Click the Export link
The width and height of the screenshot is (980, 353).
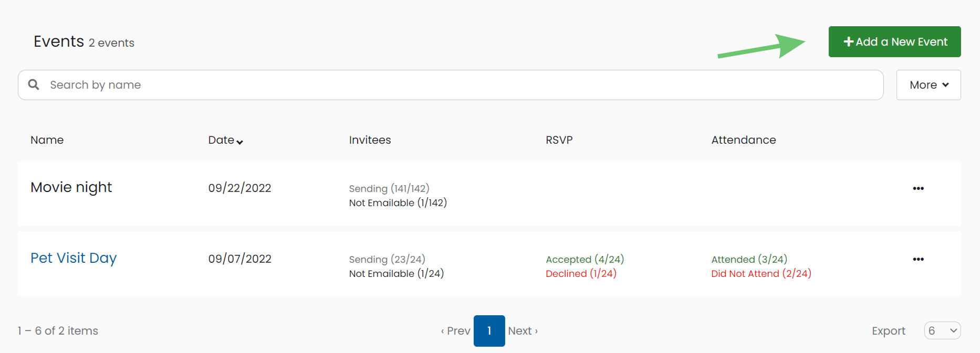coord(888,331)
